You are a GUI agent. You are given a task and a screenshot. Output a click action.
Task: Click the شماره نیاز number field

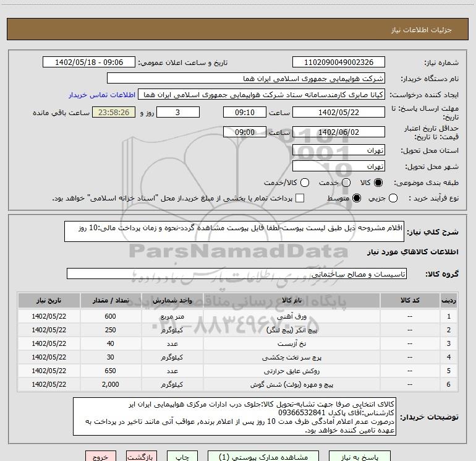tap(338, 62)
